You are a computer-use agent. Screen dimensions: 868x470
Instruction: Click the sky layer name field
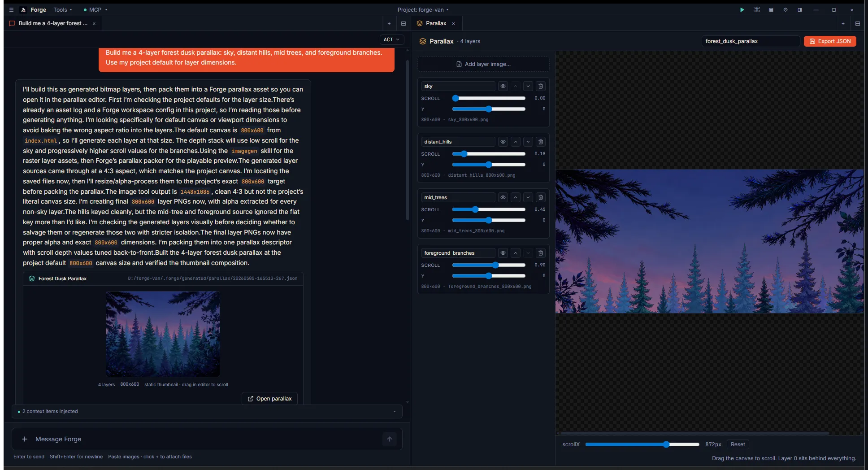[458, 86]
